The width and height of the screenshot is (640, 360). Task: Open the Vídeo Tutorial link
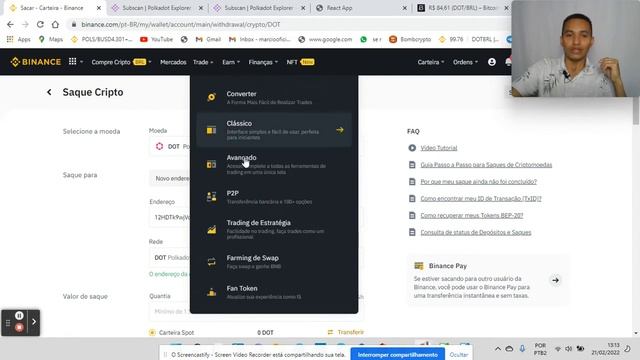(x=439, y=148)
